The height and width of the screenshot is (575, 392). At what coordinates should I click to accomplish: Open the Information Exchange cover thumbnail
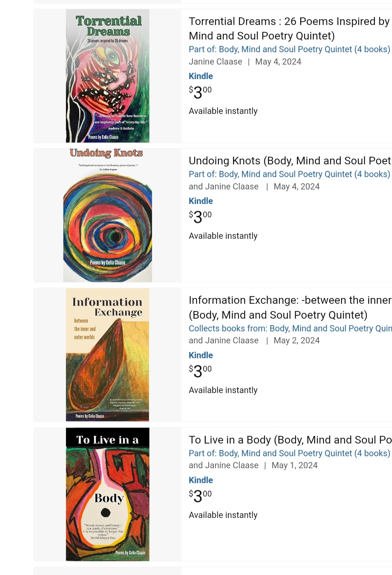(107, 355)
